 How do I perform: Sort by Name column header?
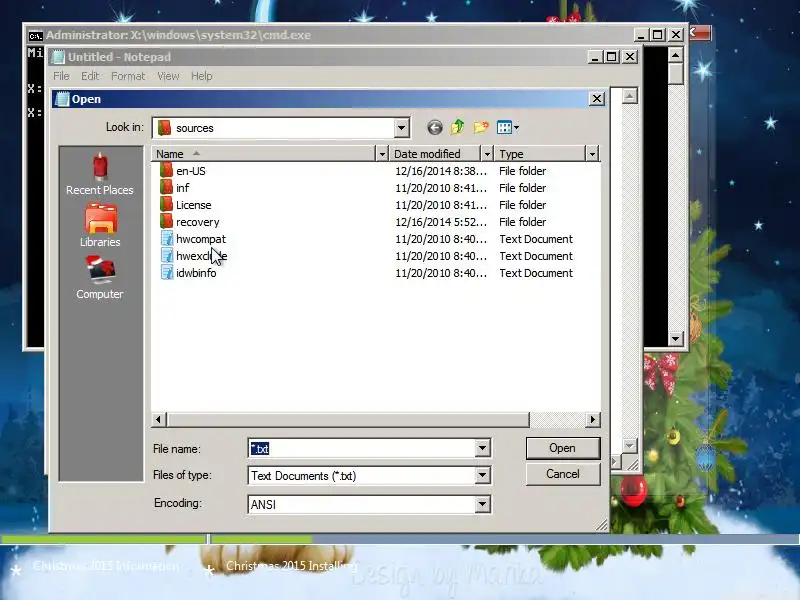point(264,154)
